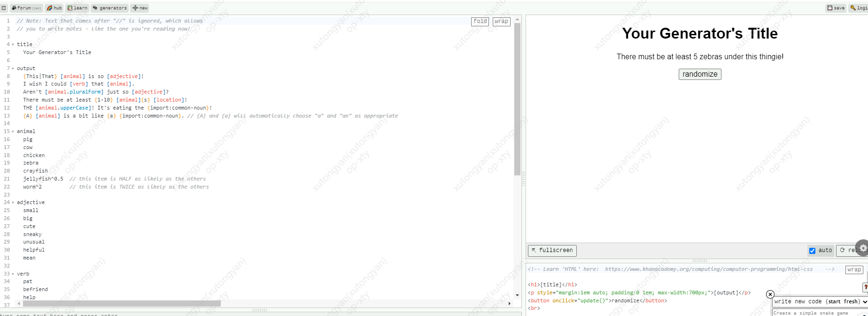Toggle wrap in the HTML editor
Viewport: 868px width, 316px height.
[854, 270]
